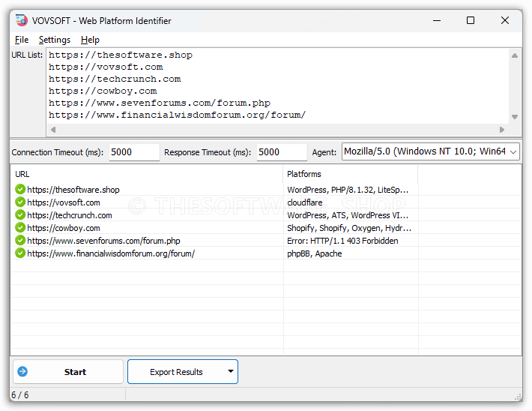
Task: Click green check icon beside cowboy.com row
Action: coord(20,227)
